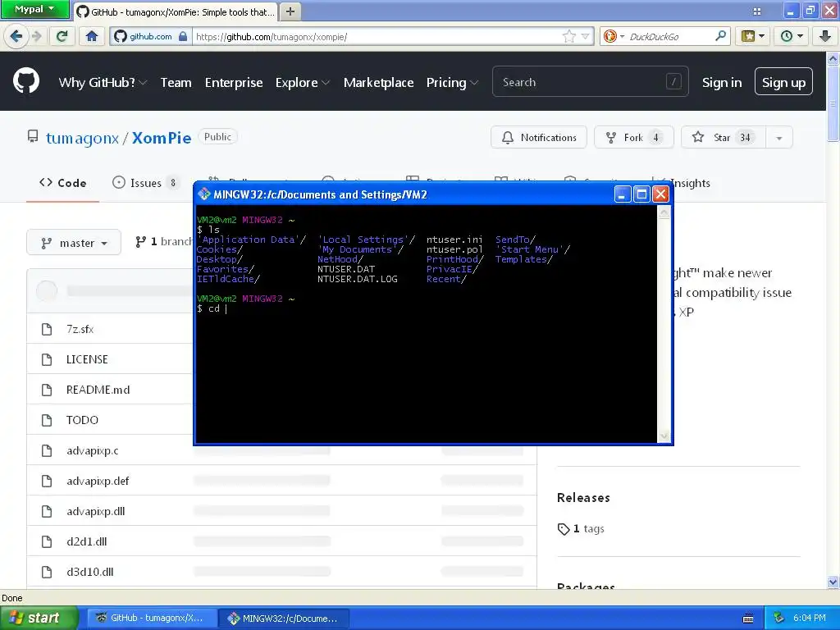Viewport: 840px width, 630px height.
Task: Open the Windows Start button
Action: click(39, 619)
